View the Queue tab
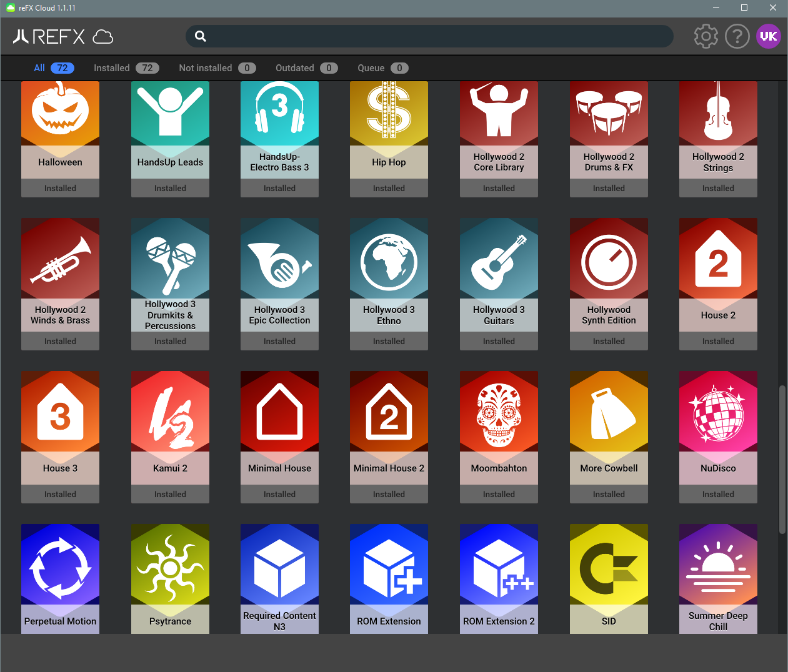The height and width of the screenshot is (672, 788). [383, 68]
